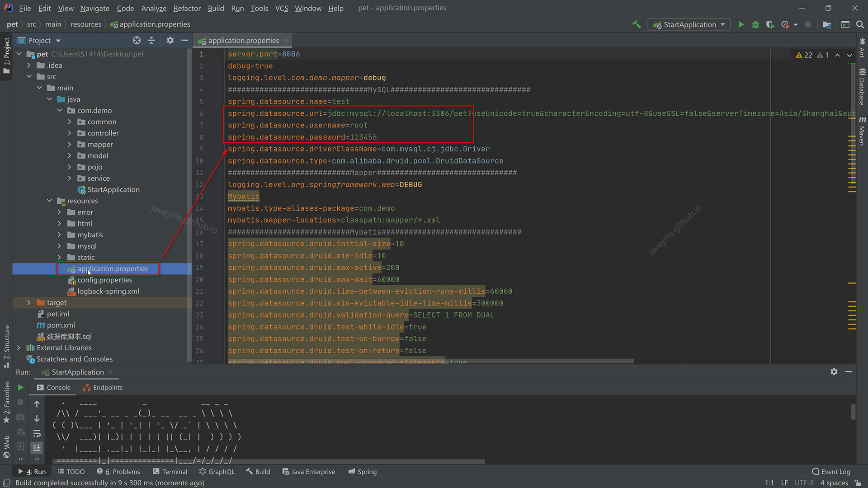Open the Spring tool window

(x=362, y=471)
